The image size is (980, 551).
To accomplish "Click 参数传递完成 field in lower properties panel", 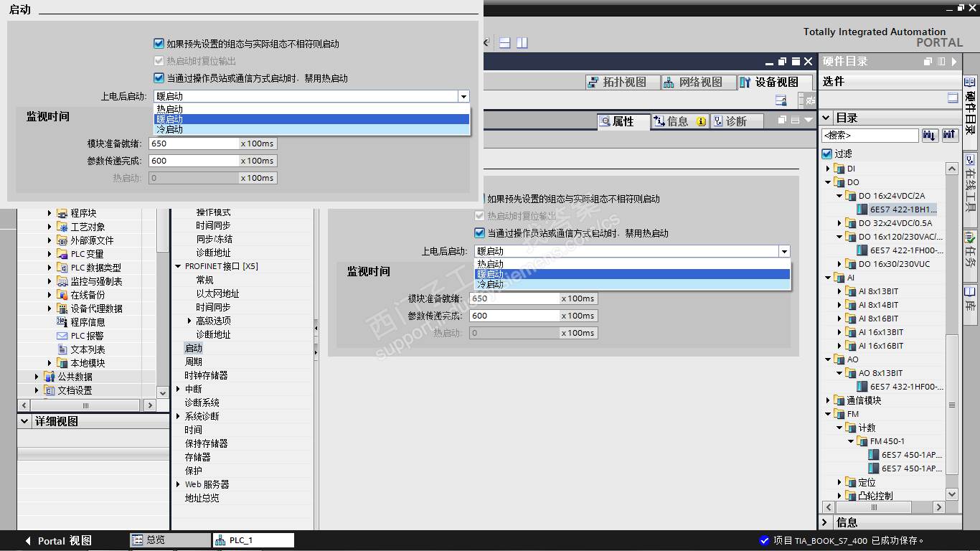I will coord(514,316).
